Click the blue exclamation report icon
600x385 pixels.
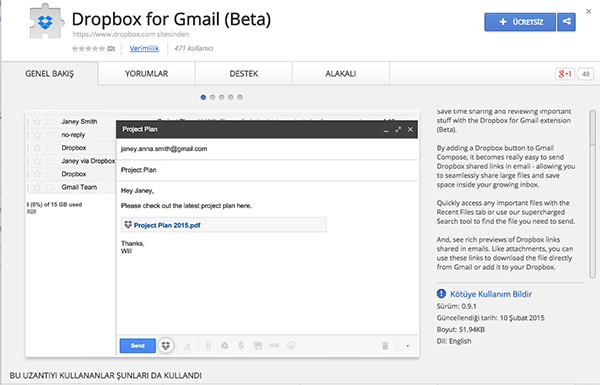[441, 294]
